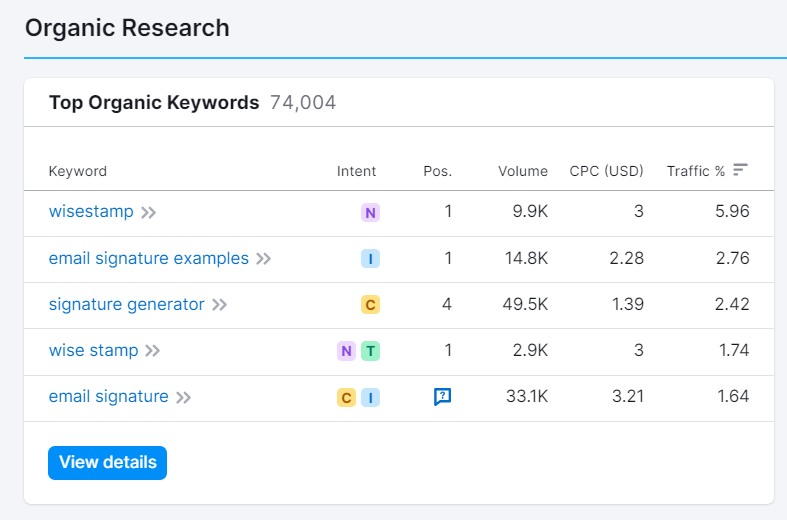Click position 4 for signature generator
The height and width of the screenshot is (520, 787).
pyautogui.click(x=447, y=304)
